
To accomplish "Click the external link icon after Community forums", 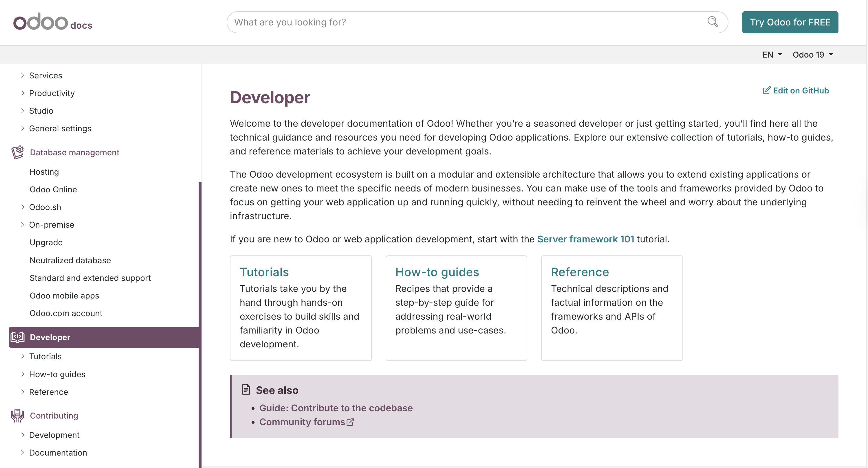I will (350, 422).
